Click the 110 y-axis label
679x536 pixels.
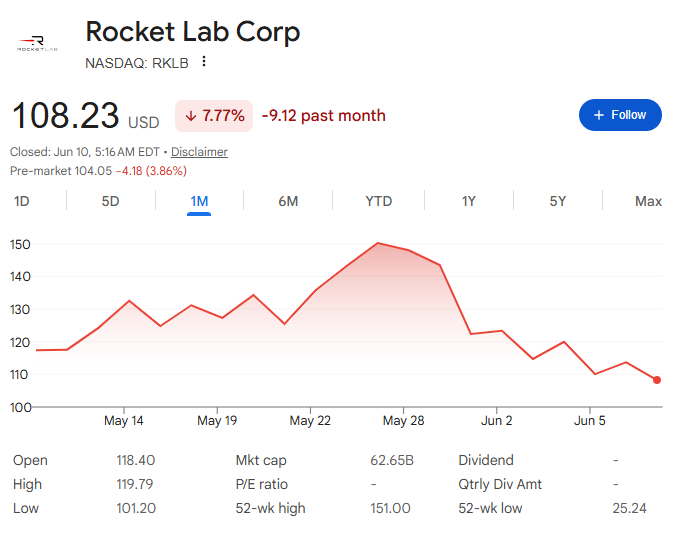[x=19, y=375]
